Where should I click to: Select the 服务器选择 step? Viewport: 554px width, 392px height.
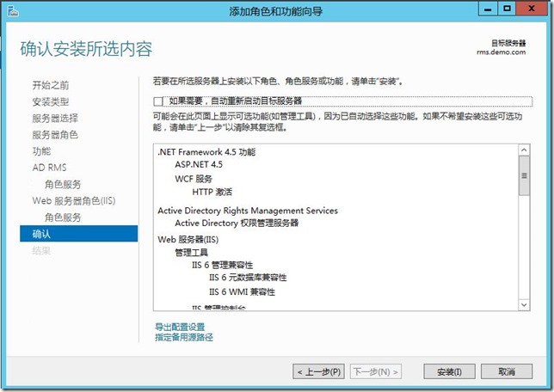55,118
